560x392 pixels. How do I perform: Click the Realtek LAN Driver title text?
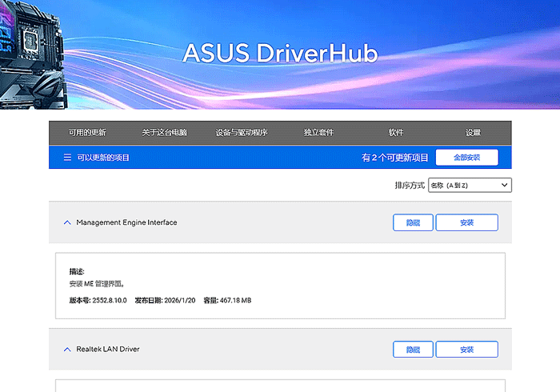point(108,349)
